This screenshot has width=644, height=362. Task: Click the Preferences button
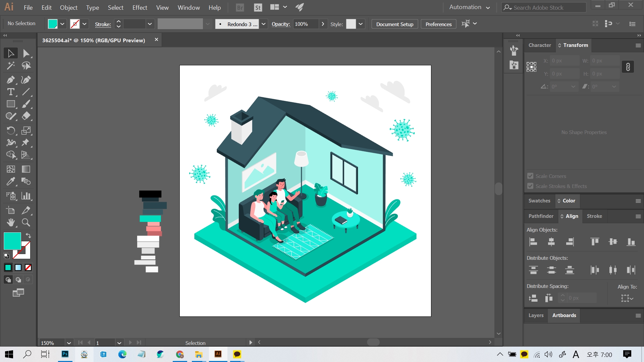pyautogui.click(x=438, y=24)
